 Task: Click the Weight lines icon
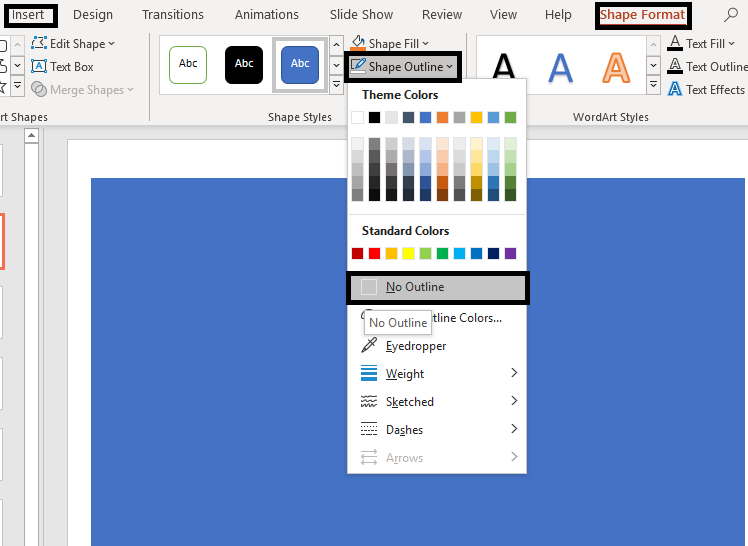[369, 373]
